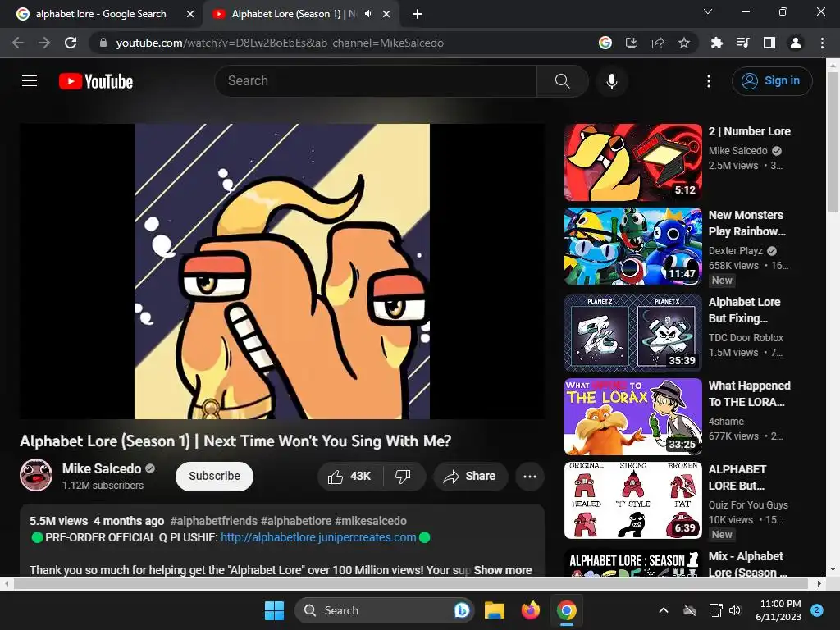Open YouTube settings three-dot menu
Image resolution: width=840 pixels, height=630 pixels.
click(x=708, y=81)
